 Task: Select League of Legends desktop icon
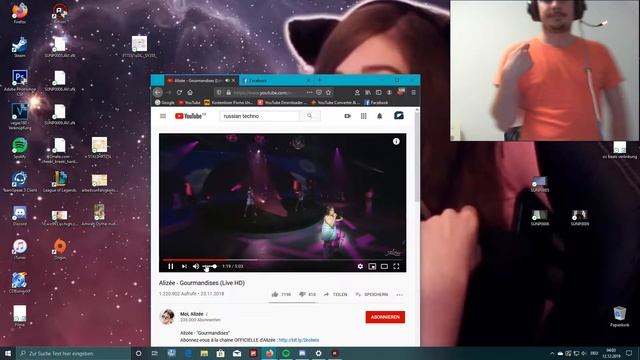tap(60, 182)
